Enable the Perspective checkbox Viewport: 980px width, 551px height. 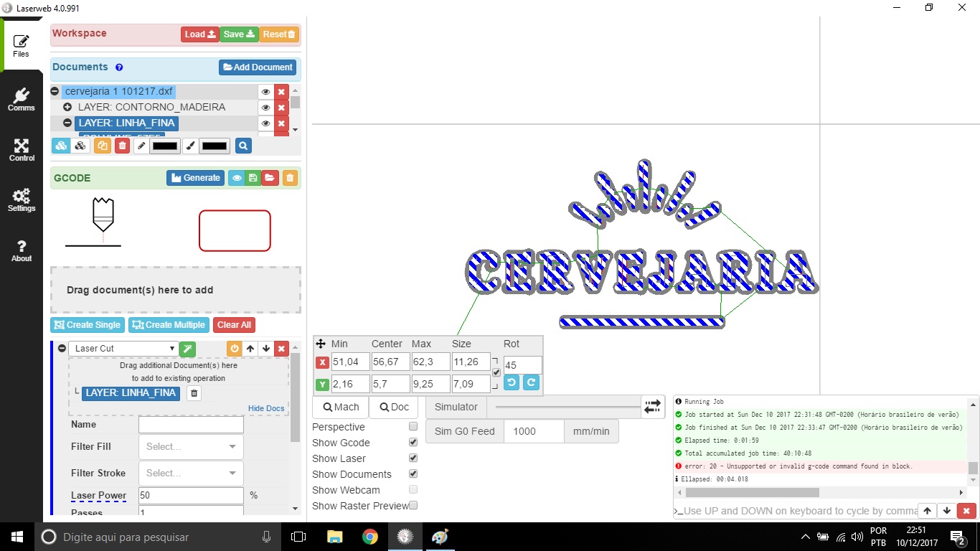click(x=413, y=426)
